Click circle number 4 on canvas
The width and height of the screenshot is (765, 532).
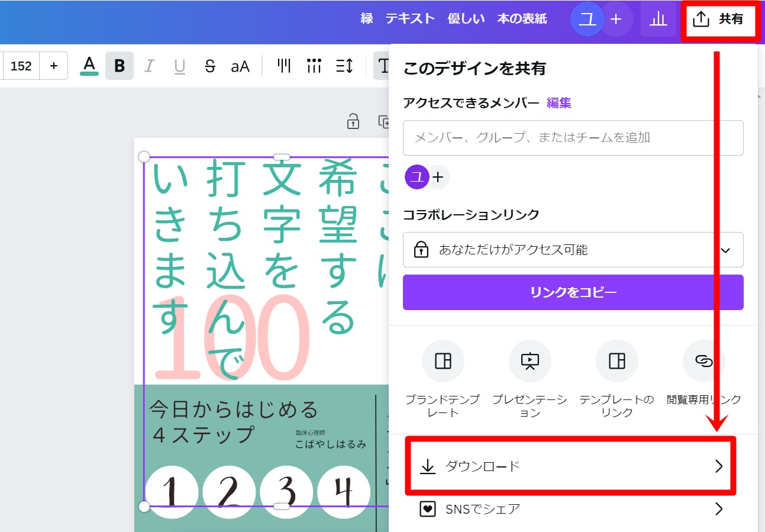click(x=344, y=492)
